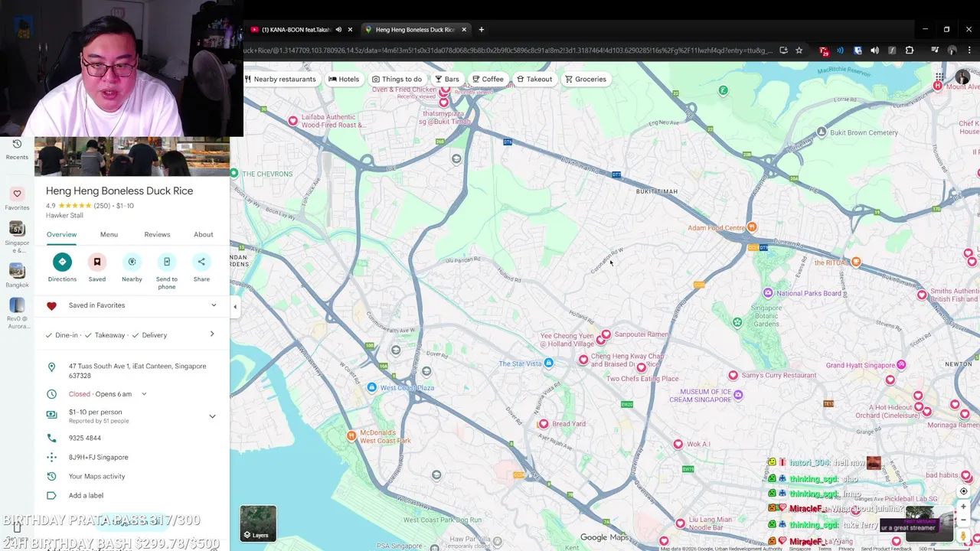Click the Saved bookmark icon
This screenshot has height=551, width=980.
(x=97, y=262)
